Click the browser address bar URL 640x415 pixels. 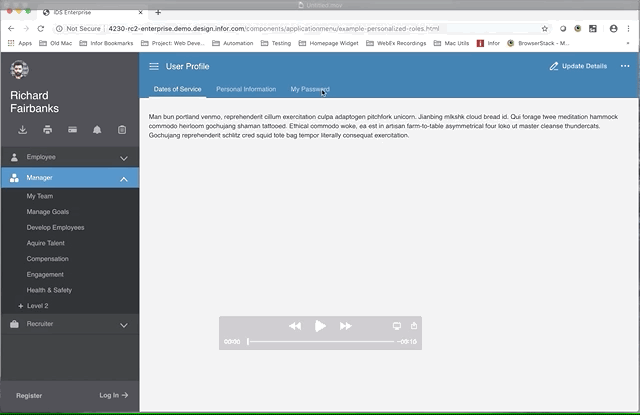coord(273,29)
